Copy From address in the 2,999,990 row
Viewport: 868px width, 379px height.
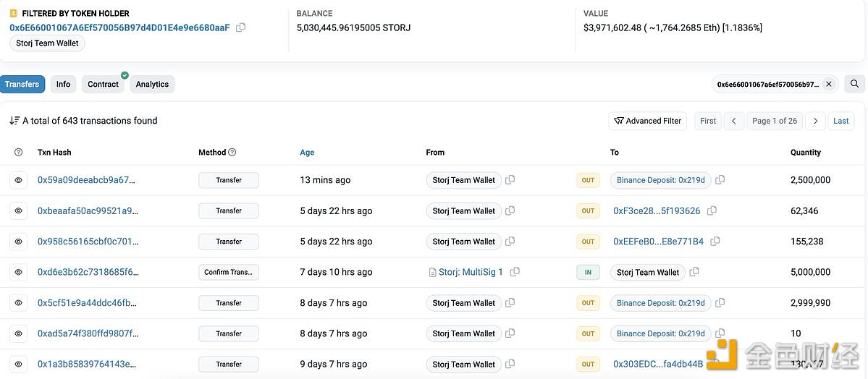point(510,302)
